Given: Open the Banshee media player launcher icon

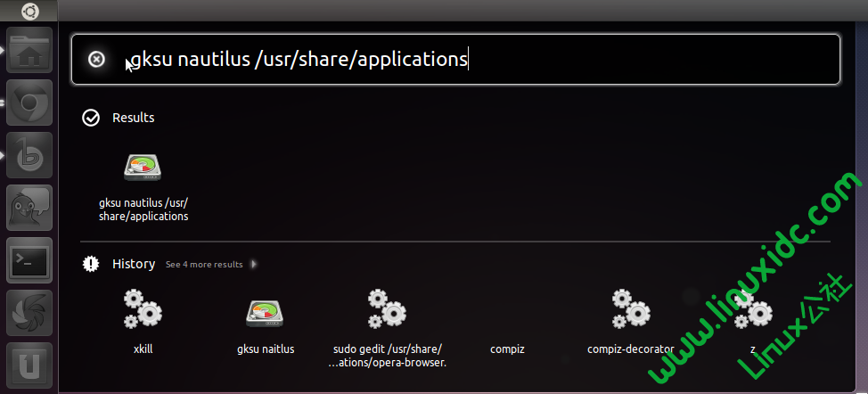Looking at the screenshot, I should [29, 155].
